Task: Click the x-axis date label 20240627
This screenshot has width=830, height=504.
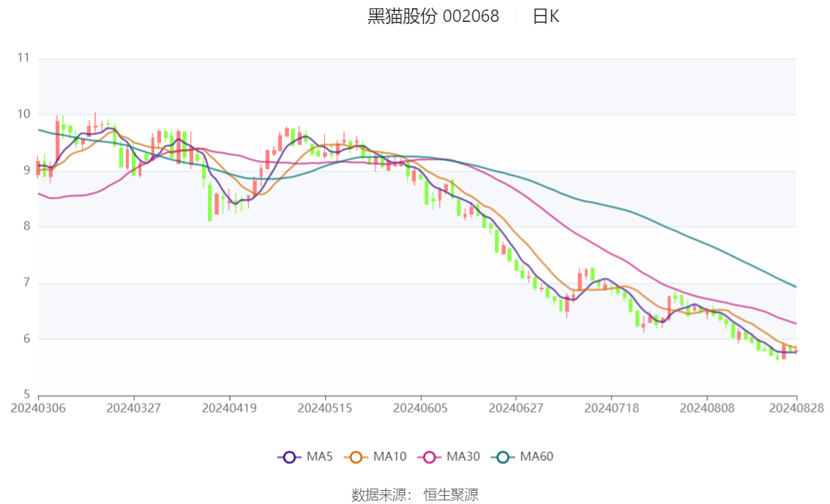Action: click(x=516, y=408)
